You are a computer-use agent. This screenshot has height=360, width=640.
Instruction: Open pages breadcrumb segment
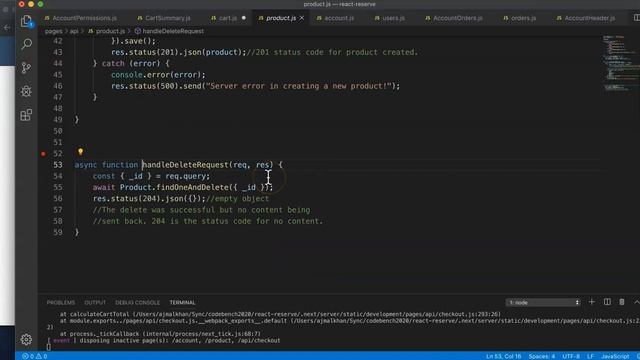(x=53, y=31)
